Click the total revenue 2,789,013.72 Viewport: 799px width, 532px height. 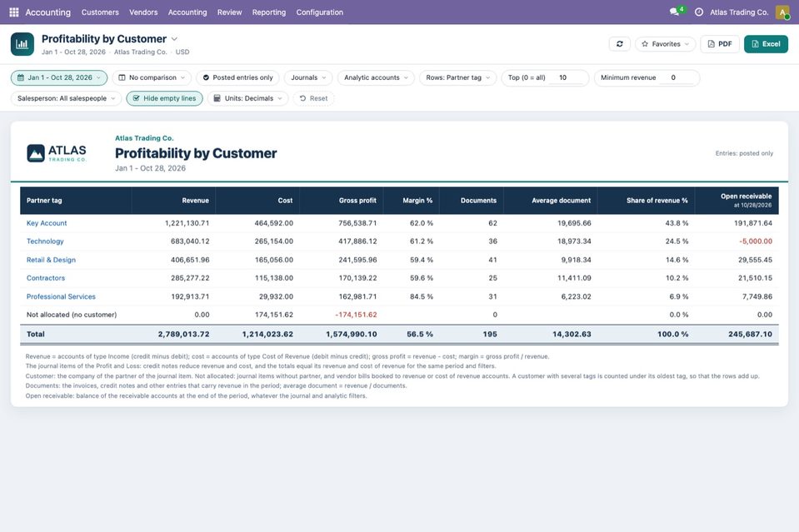point(183,334)
